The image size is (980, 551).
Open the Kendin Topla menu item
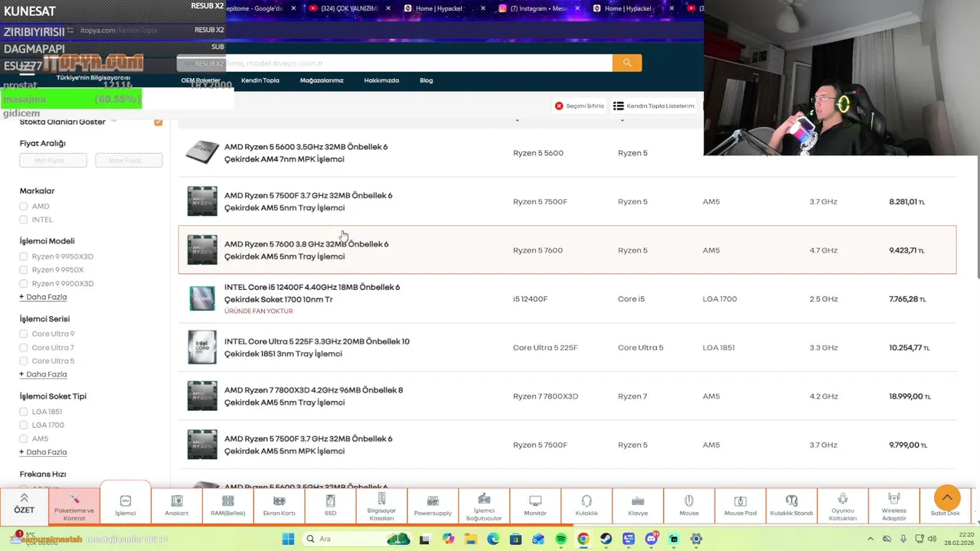pyautogui.click(x=260, y=80)
